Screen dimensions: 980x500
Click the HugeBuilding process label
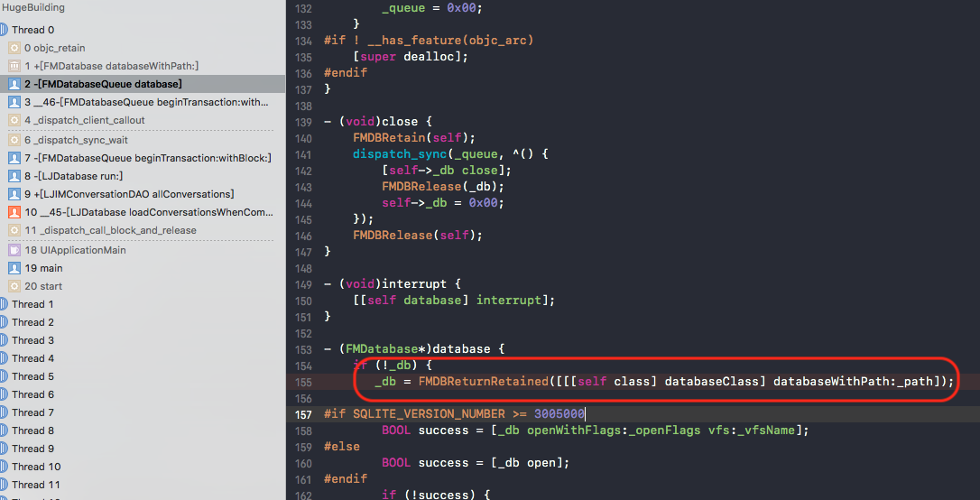pyautogui.click(x=33, y=8)
